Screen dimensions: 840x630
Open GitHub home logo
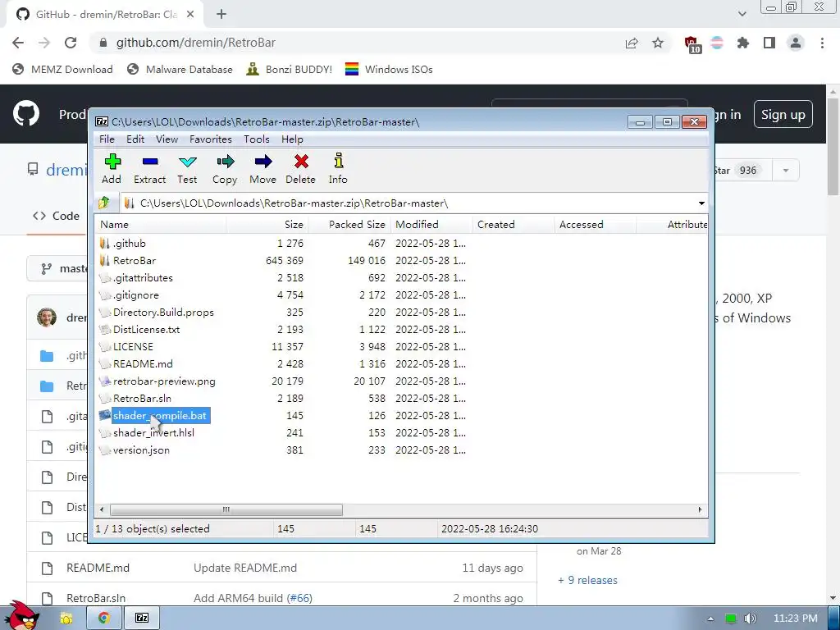click(x=26, y=113)
